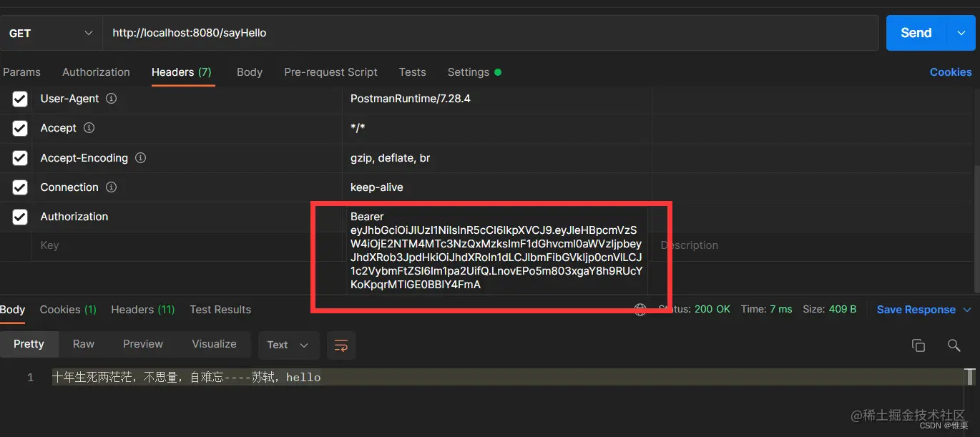This screenshot has width=980, height=437.
Task: Click the PostmanRuntime/7.28.4 value
Action: click(x=410, y=99)
